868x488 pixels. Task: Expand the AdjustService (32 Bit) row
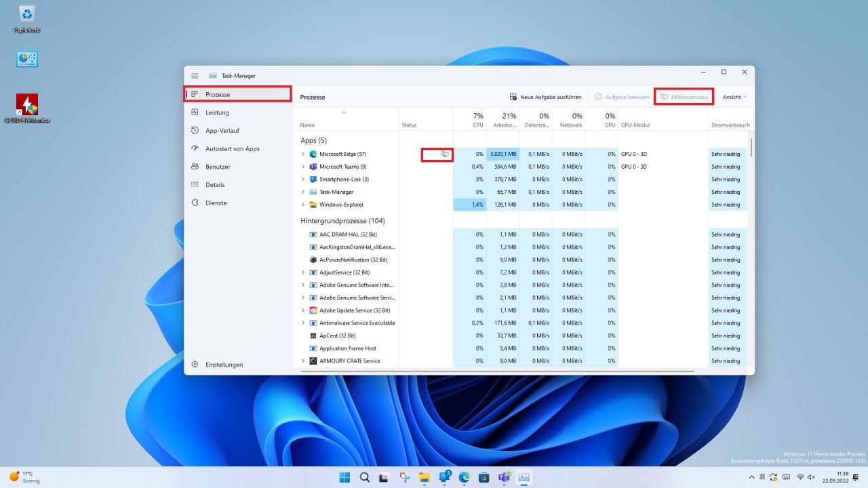(303, 272)
